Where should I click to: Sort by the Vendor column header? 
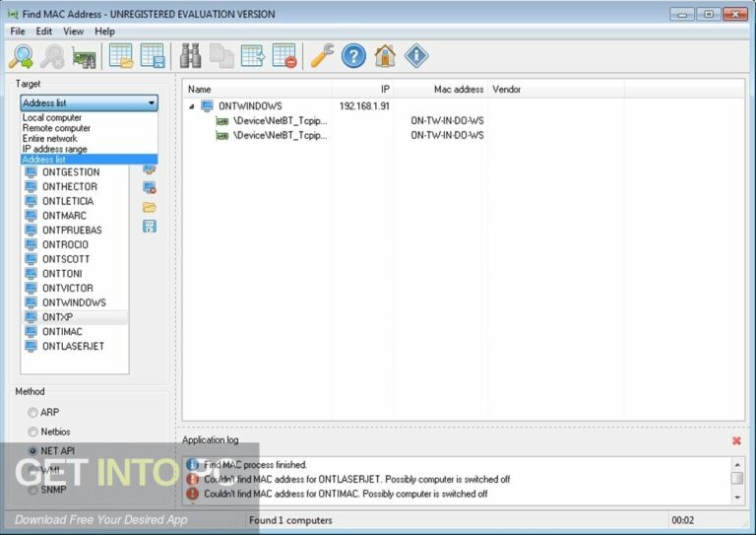pyautogui.click(x=556, y=90)
